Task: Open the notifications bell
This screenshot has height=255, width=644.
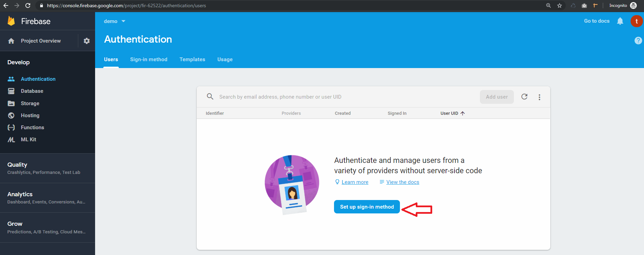Action: point(620,21)
